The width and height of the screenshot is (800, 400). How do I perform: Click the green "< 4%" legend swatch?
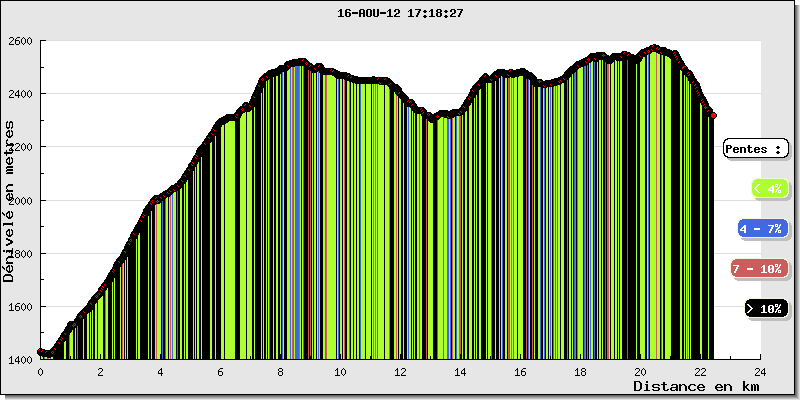(767, 188)
